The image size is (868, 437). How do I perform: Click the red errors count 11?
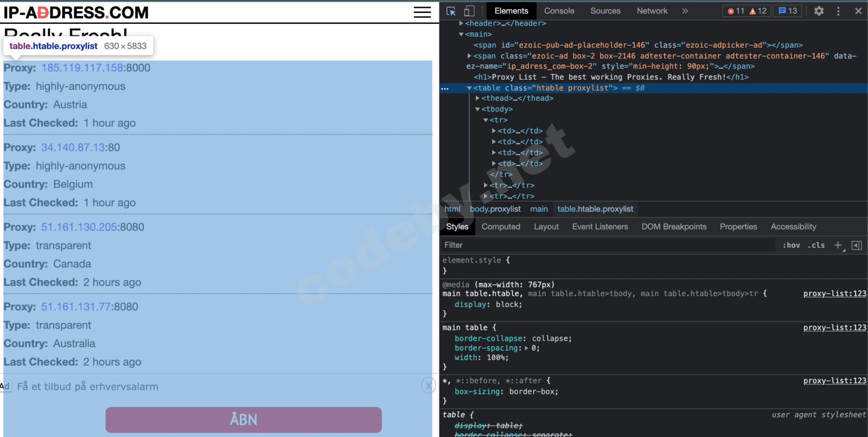pyautogui.click(x=736, y=11)
